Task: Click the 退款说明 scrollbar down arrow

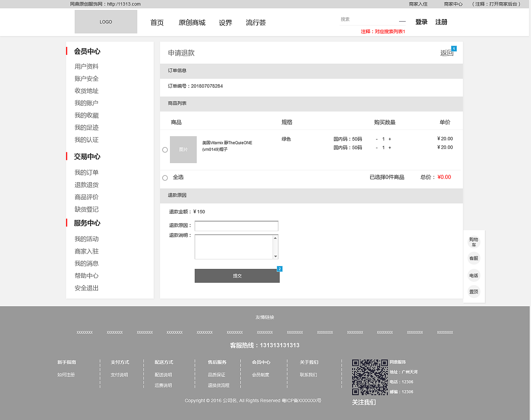Action: coord(275,256)
